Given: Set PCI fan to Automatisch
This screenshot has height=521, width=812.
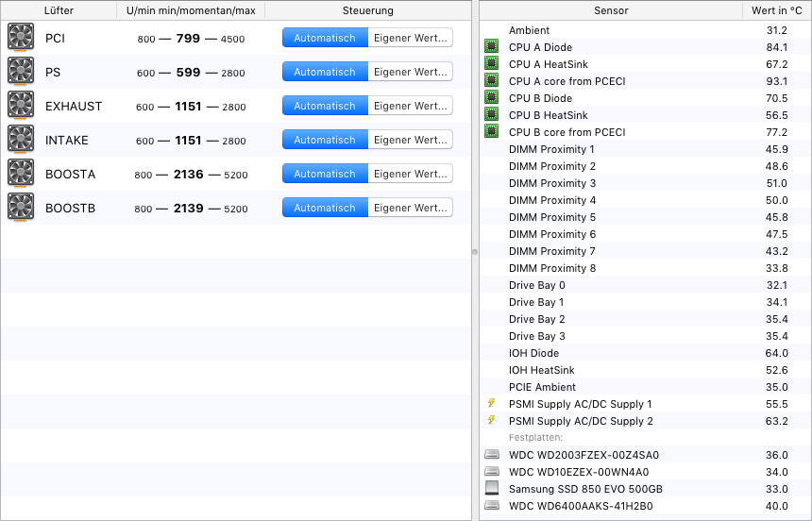Looking at the screenshot, I should click(x=325, y=38).
